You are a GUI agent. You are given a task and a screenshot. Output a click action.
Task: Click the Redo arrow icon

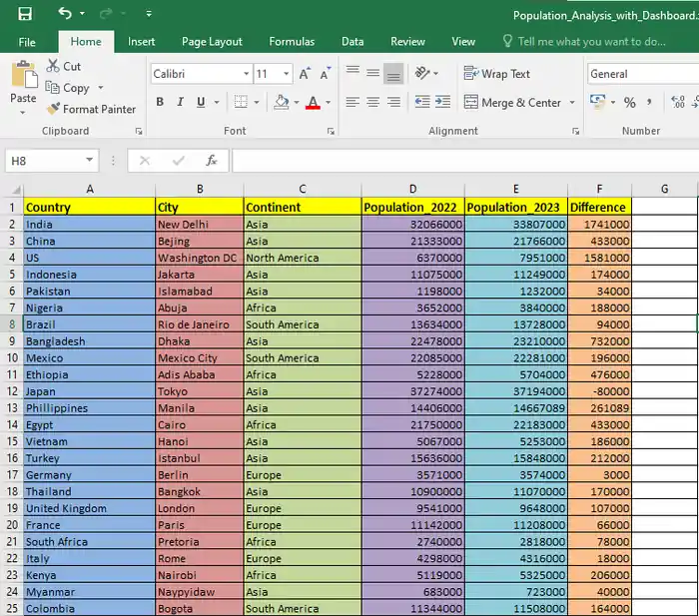click(106, 14)
